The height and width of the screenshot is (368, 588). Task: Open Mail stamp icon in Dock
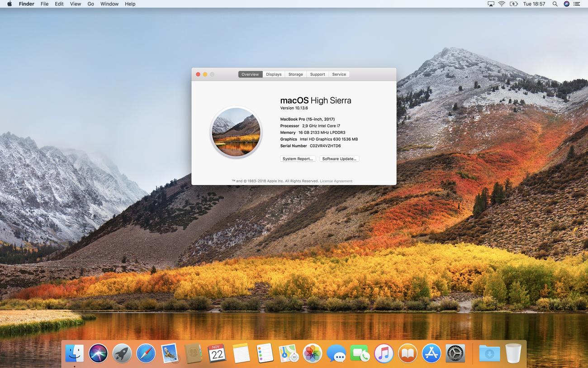[170, 353]
